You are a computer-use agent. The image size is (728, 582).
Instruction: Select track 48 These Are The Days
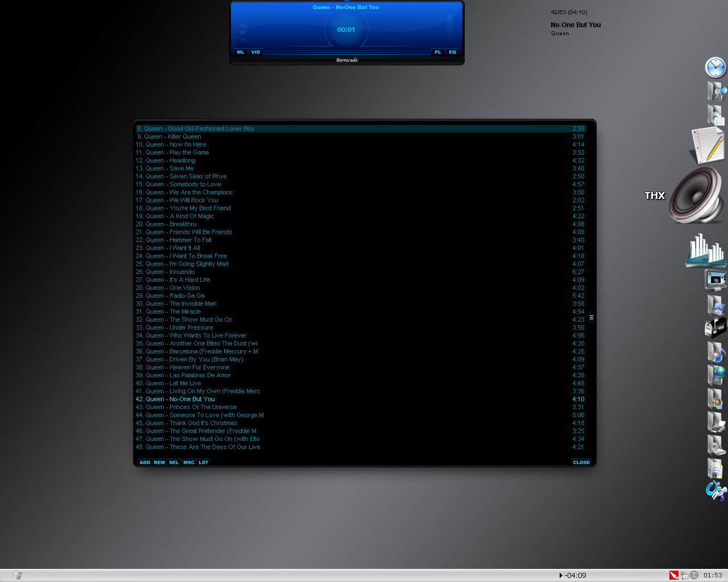coord(361,447)
